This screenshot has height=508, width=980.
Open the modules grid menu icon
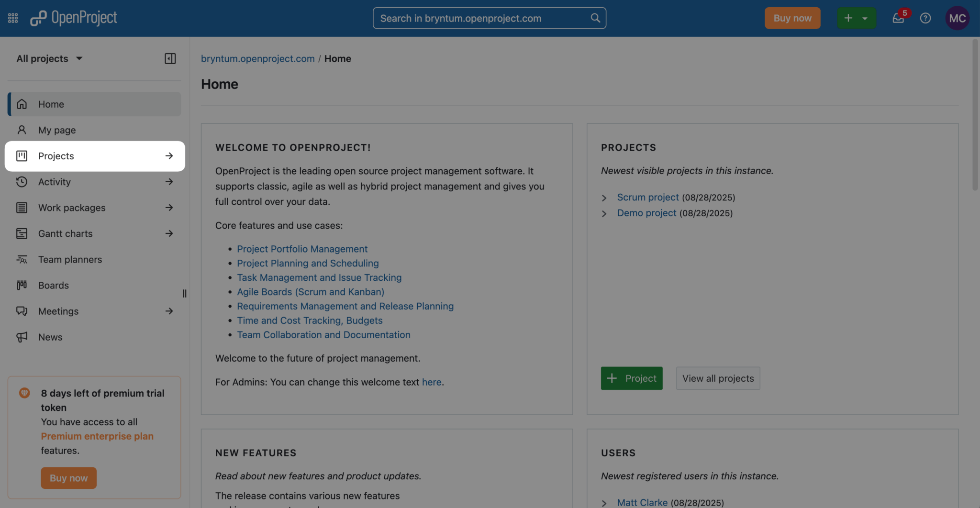click(13, 18)
